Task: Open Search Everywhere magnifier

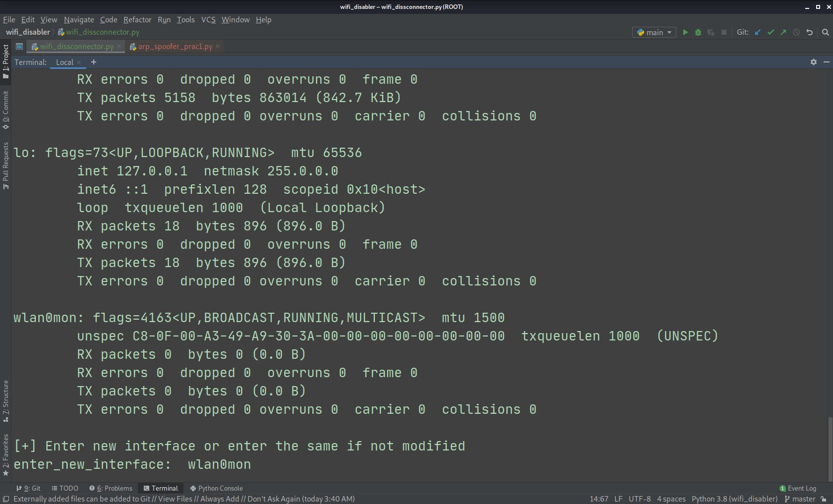Action: pos(825,32)
